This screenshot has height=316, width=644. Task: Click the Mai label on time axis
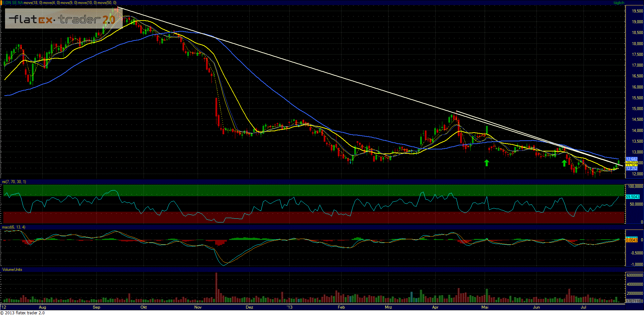click(485, 307)
